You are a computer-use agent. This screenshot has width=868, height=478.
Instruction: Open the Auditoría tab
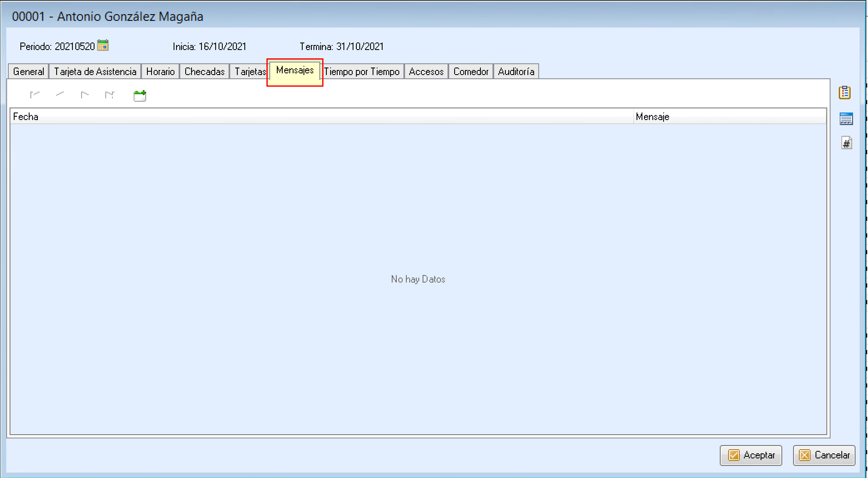pos(516,72)
